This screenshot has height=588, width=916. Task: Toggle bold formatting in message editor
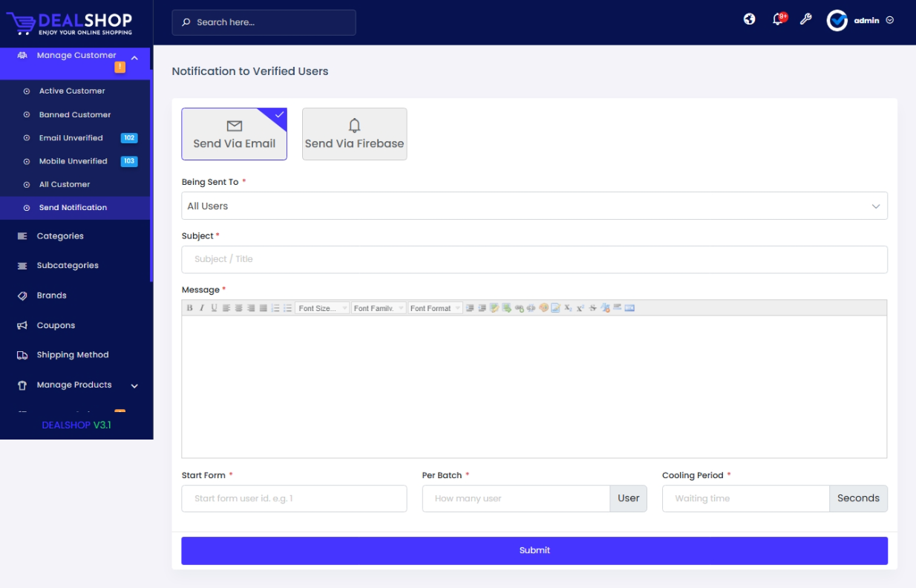189,308
